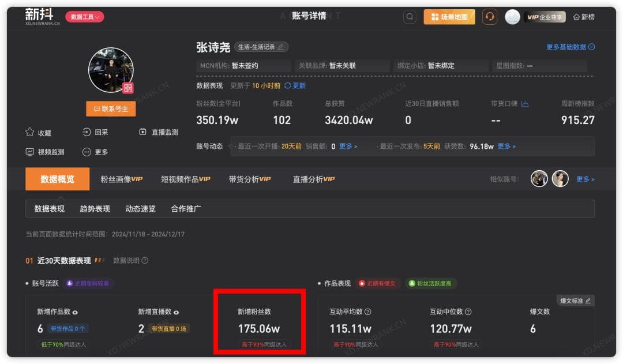Toggle eye icon next to 新增直播数
The height and width of the screenshot is (364, 623).
[176, 312]
